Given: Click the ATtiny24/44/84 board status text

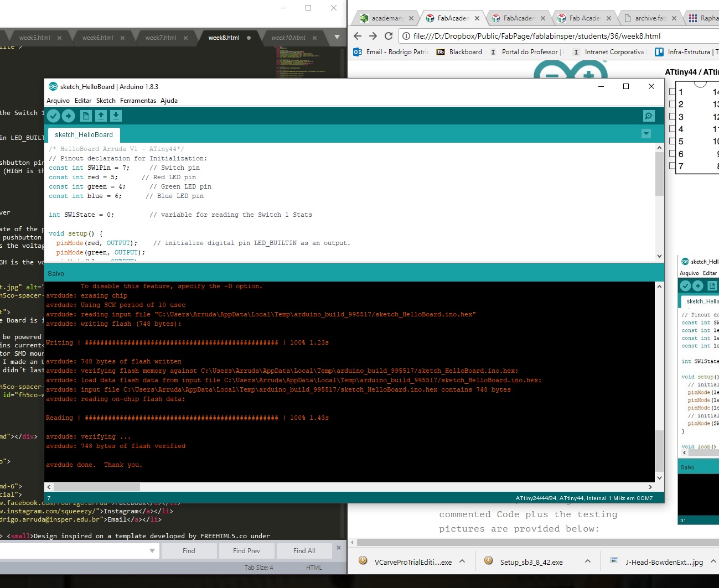Looking at the screenshot, I should pos(584,498).
